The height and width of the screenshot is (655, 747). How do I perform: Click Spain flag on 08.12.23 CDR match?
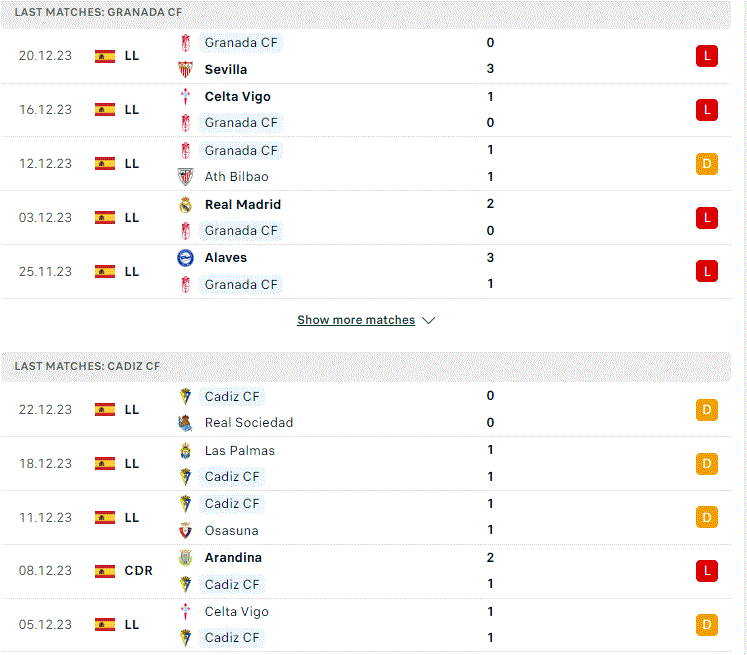[105, 571]
